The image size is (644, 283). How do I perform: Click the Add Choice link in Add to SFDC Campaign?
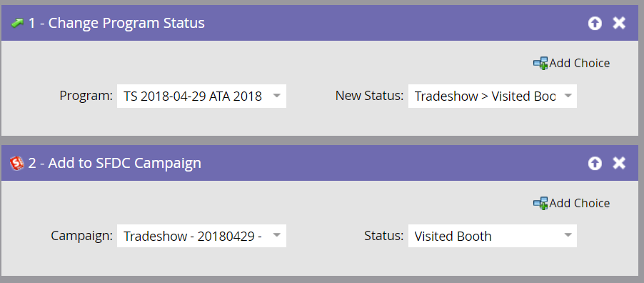[580, 203]
